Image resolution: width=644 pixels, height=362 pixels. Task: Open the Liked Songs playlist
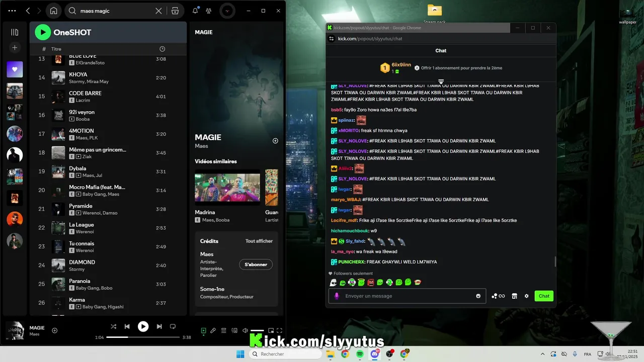coord(15,69)
